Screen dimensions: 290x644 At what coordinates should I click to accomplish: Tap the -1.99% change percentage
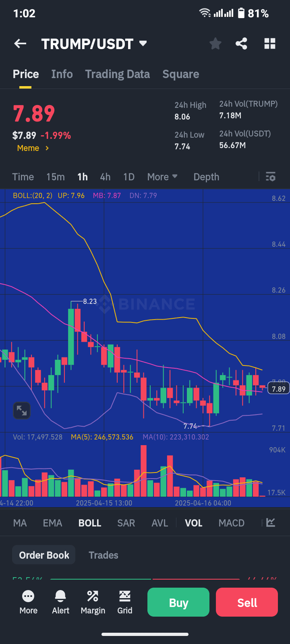[x=56, y=135]
